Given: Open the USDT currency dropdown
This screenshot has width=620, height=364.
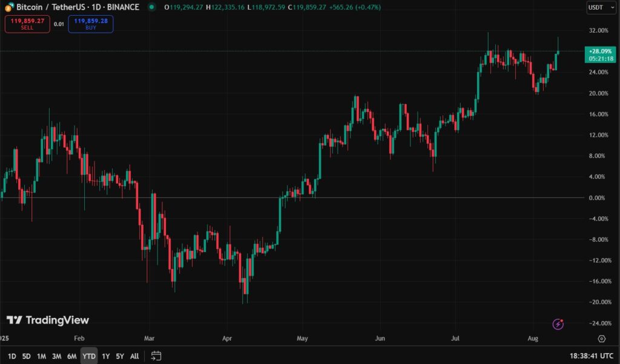Looking at the screenshot, I should coord(600,7).
